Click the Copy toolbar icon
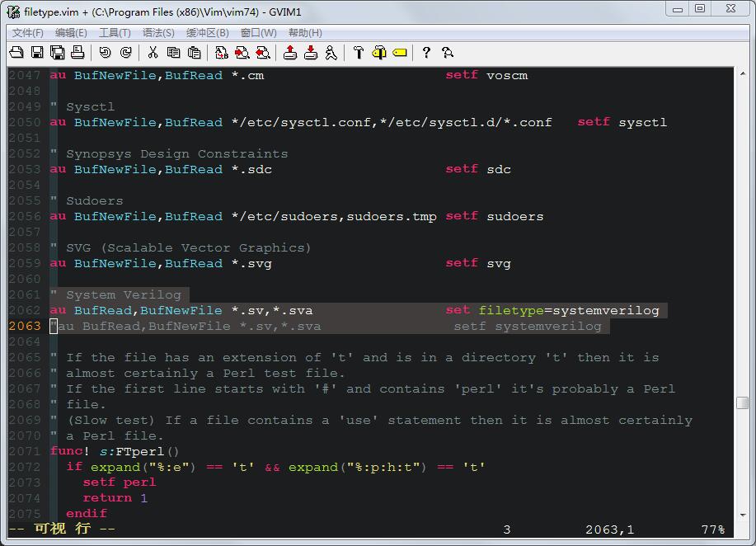 [x=173, y=52]
